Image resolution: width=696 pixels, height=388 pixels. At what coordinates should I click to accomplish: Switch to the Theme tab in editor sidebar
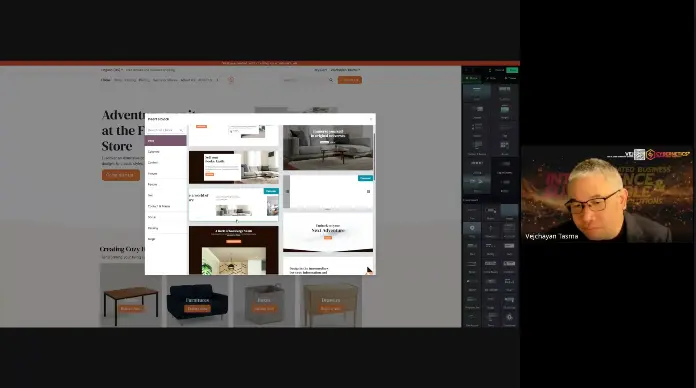coord(510,78)
